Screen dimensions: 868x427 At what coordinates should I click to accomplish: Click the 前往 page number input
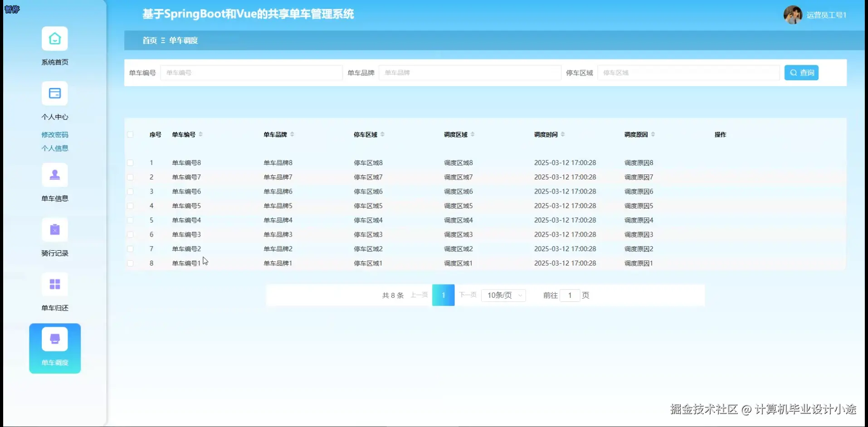[570, 296]
